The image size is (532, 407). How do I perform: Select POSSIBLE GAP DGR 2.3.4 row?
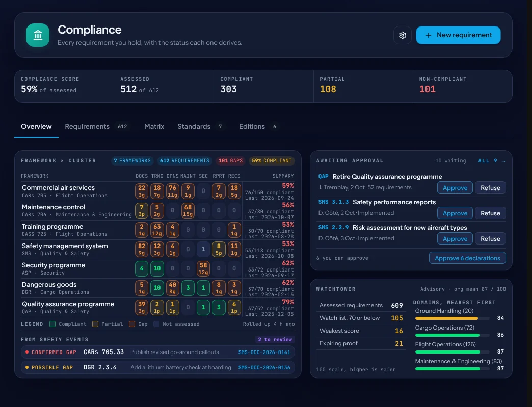coord(158,367)
